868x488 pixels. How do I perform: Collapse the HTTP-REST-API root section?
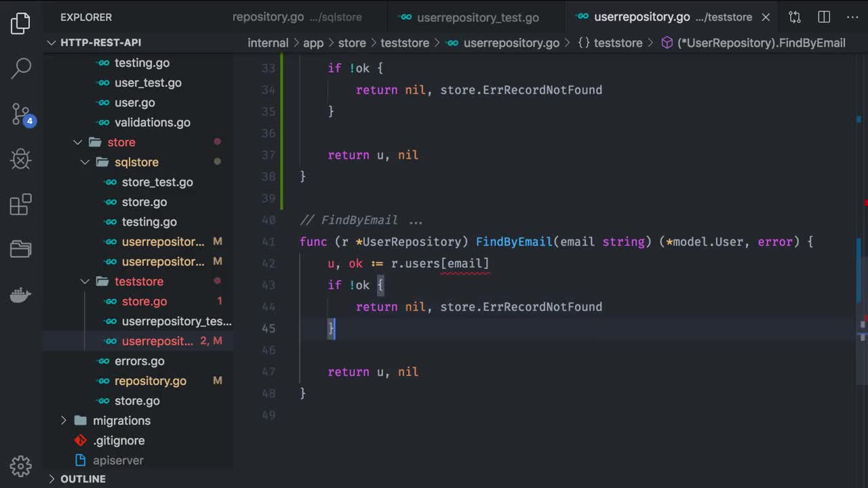point(52,42)
